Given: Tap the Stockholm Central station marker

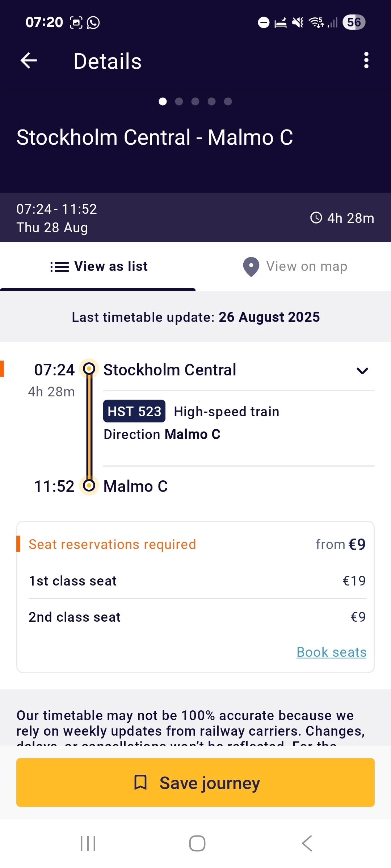Looking at the screenshot, I should (x=89, y=369).
